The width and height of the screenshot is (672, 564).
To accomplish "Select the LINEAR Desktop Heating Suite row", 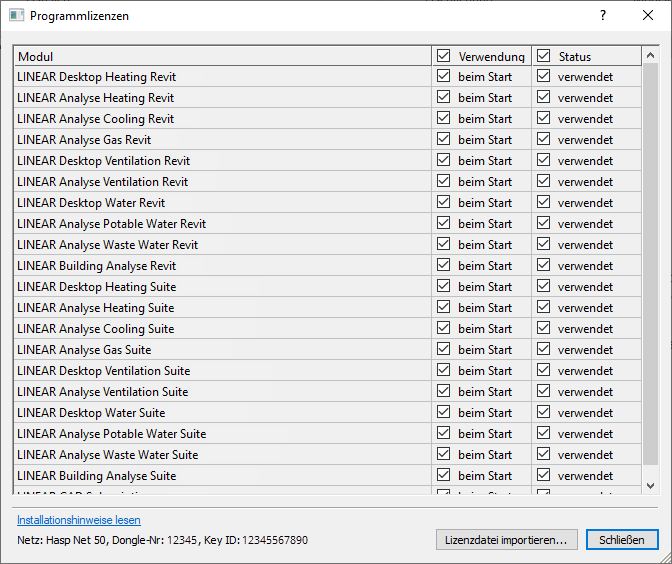I will [328, 287].
